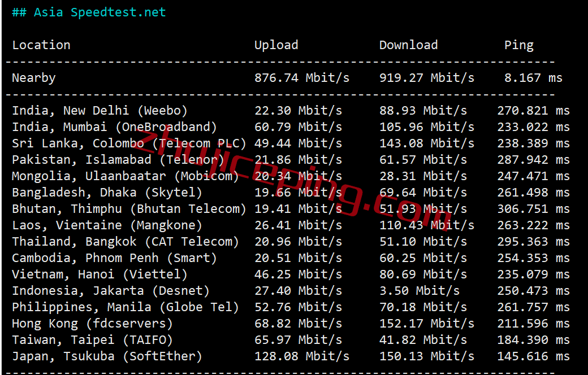Click New Delhi upload 22.30 Mbit/s
Viewport: 588px width, 375px height.
(x=298, y=111)
